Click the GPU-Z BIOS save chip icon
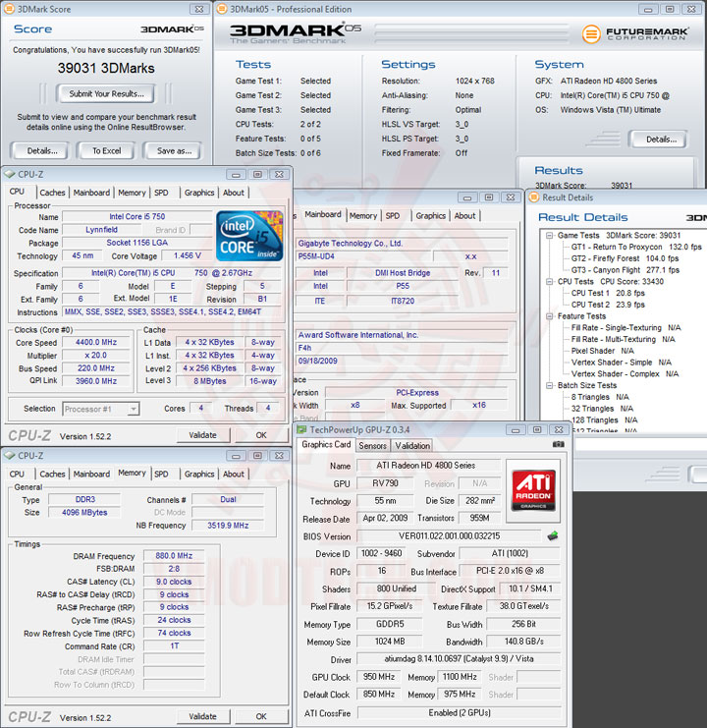Viewport: 707px width, 728px height. (553, 536)
